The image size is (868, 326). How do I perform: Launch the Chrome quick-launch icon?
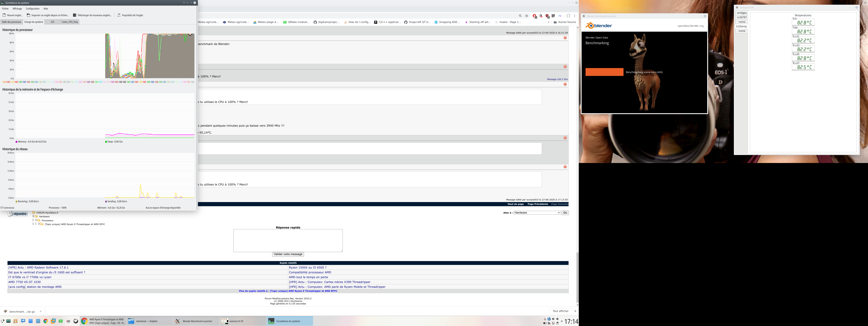click(x=46, y=321)
